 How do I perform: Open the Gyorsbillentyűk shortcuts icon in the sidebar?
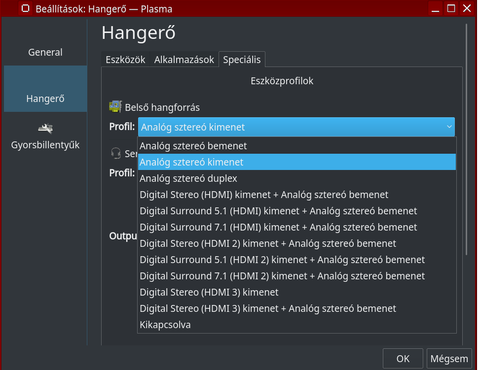pyautogui.click(x=45, y=128)
